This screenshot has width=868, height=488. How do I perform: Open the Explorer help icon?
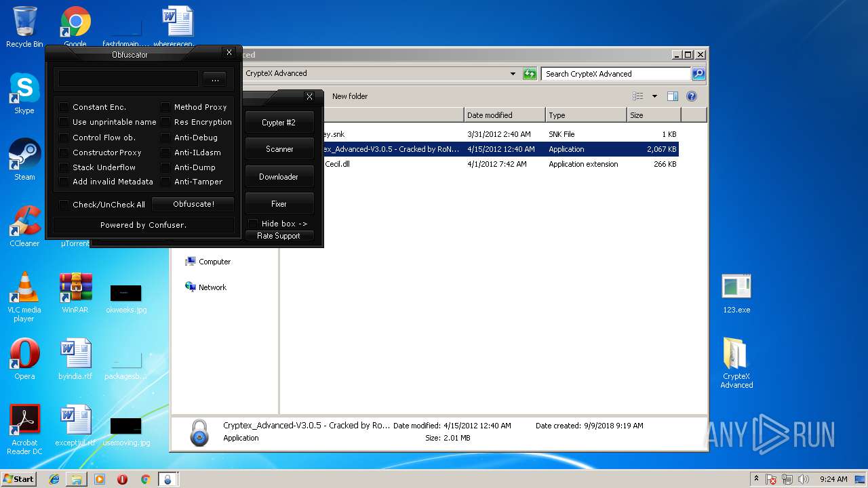692,96
